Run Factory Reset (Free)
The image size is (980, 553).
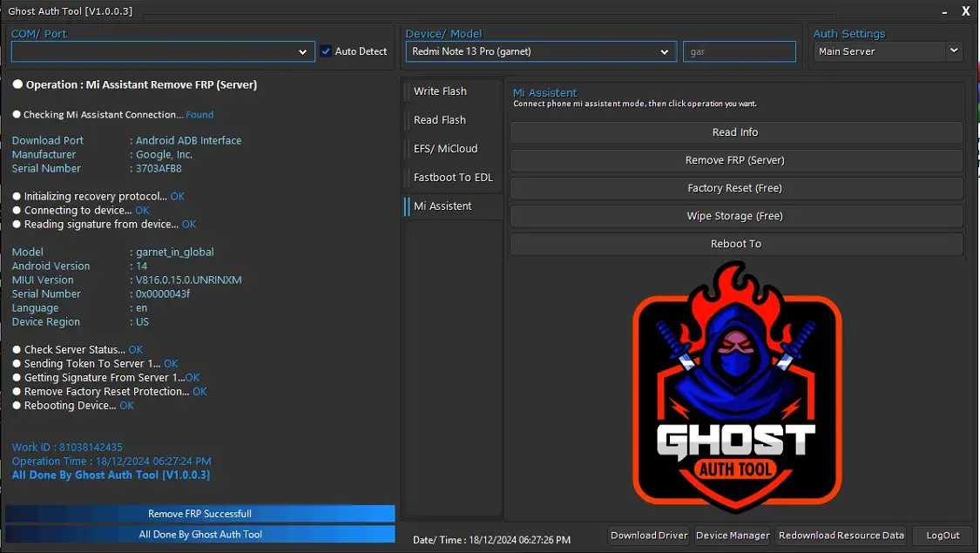[735, 188]
